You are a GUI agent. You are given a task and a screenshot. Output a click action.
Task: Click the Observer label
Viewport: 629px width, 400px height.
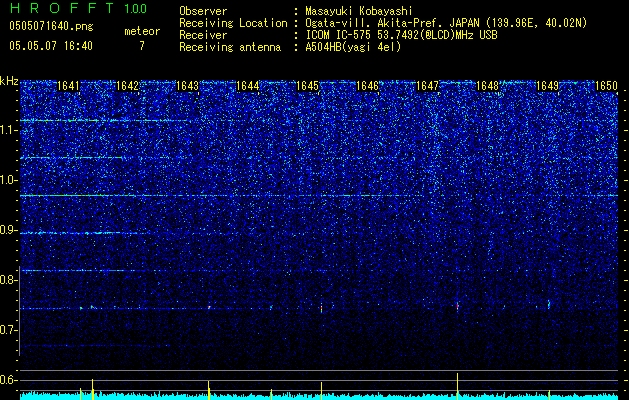pos(203,11)
